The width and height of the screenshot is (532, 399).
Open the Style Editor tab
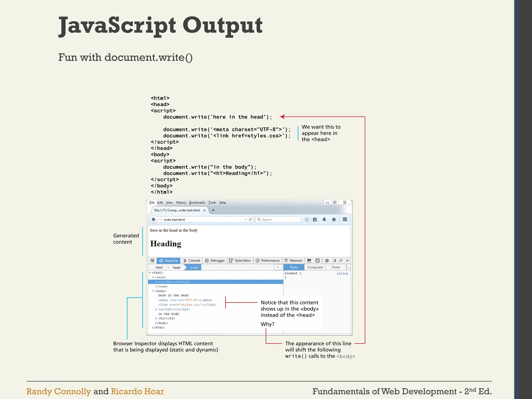tap(240, 261)
